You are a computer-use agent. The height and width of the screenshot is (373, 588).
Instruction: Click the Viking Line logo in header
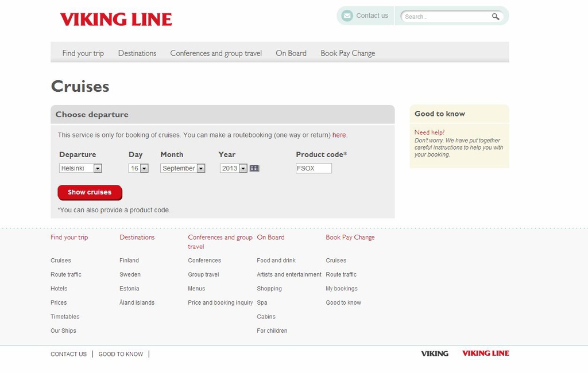pos(116,19)
